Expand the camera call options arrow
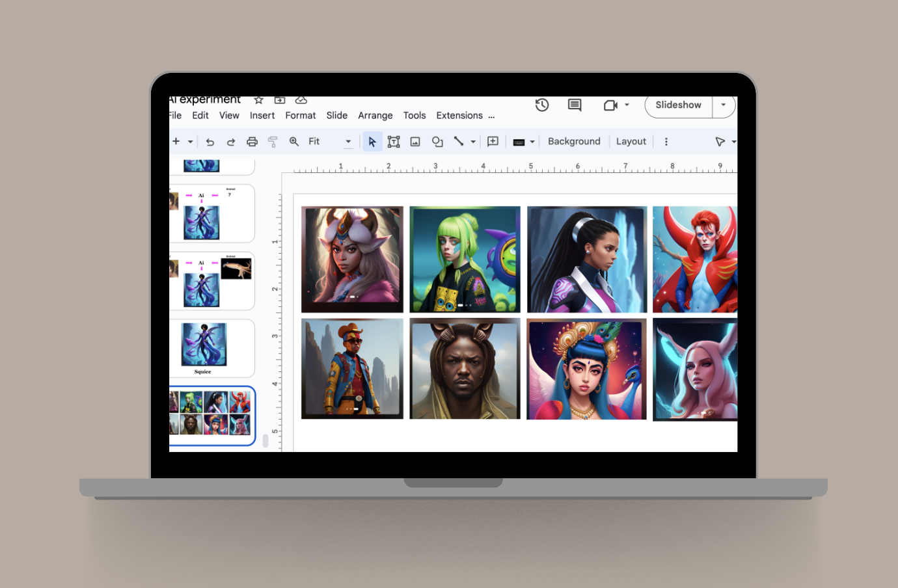Viewport: 898px width, 588px height. (627, 105)
